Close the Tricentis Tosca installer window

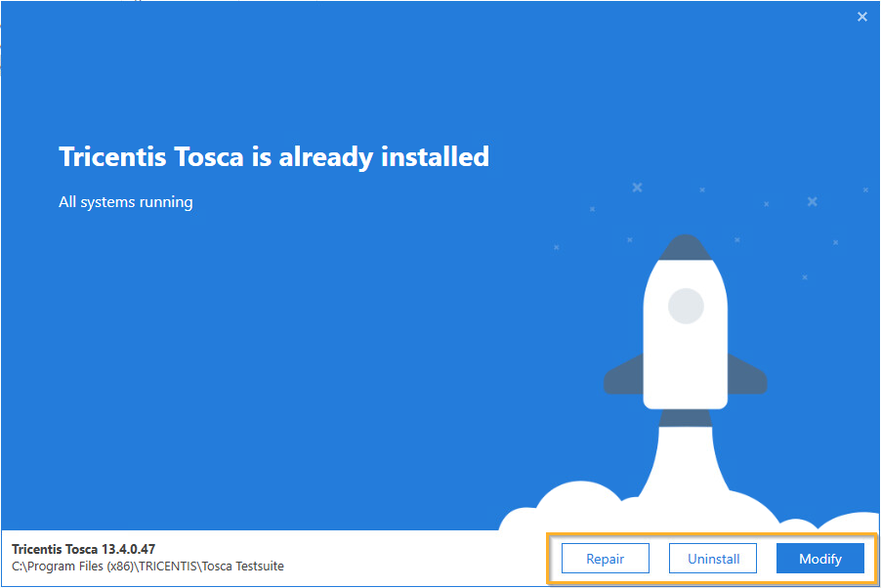tap(861, 17)
